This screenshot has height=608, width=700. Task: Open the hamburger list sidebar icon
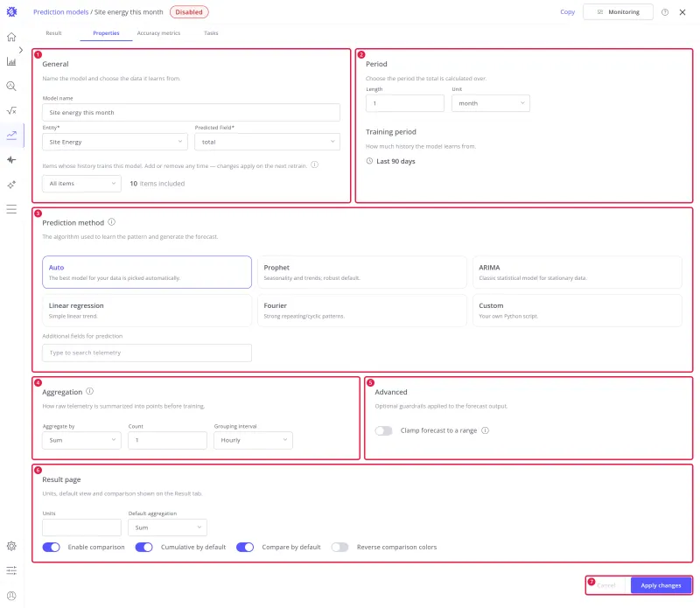tap(11, 209)
